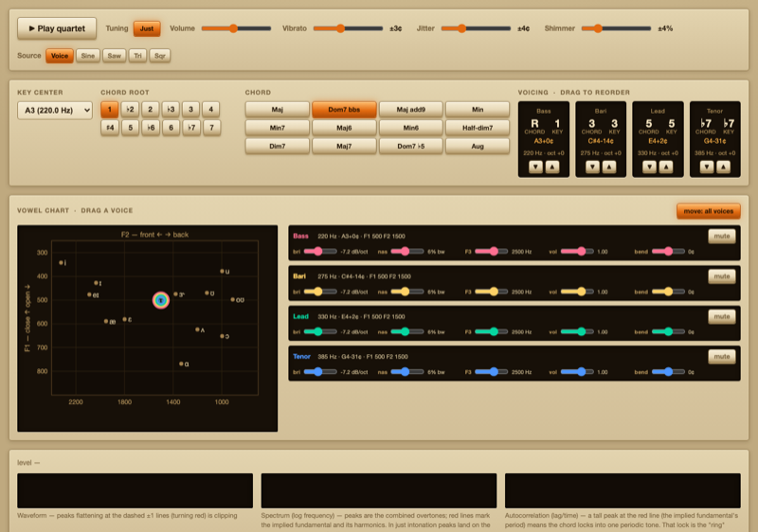Lower Bass voice octave with down arrow
Screen dimensions: 758x532
(x=535, y=167)
